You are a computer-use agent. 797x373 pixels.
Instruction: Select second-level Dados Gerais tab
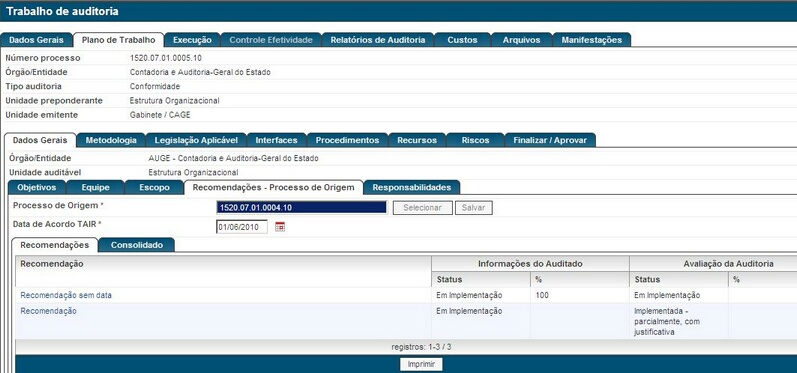[x=40, y=140]
